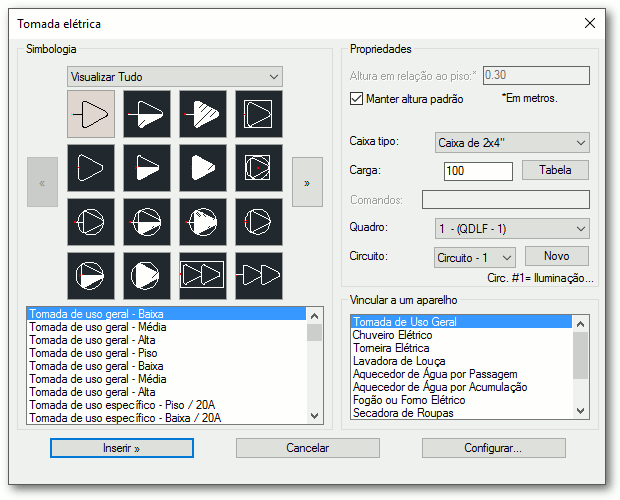Viewport: 620px width, 500px height.
Task: Select Aquecedor de Água por Passagem
Action: [461, 374]
